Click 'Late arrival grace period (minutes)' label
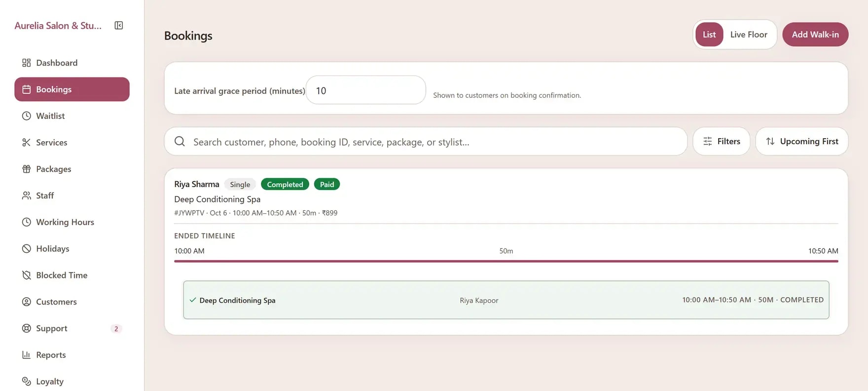 point(240,91)
